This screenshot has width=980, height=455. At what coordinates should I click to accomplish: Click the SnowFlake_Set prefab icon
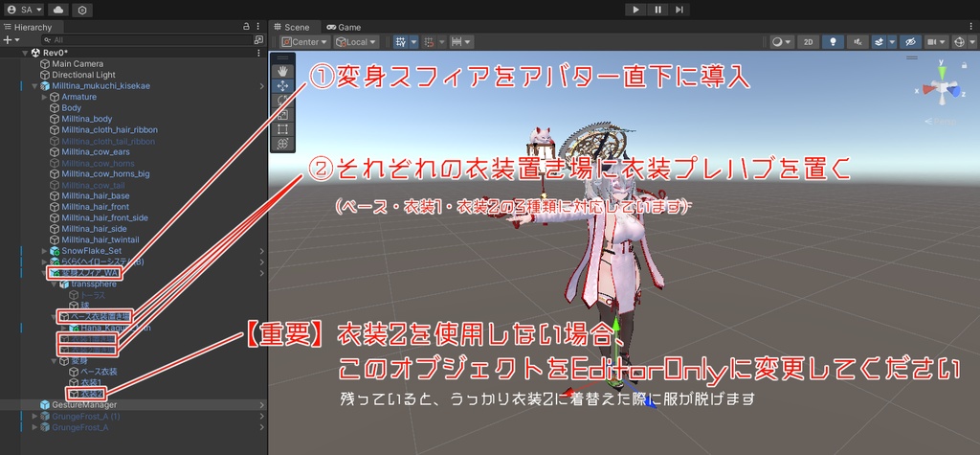tap(55, 251)
